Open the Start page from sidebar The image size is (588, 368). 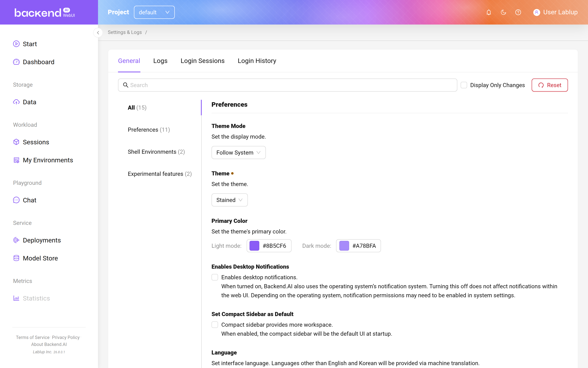[30, 44]
